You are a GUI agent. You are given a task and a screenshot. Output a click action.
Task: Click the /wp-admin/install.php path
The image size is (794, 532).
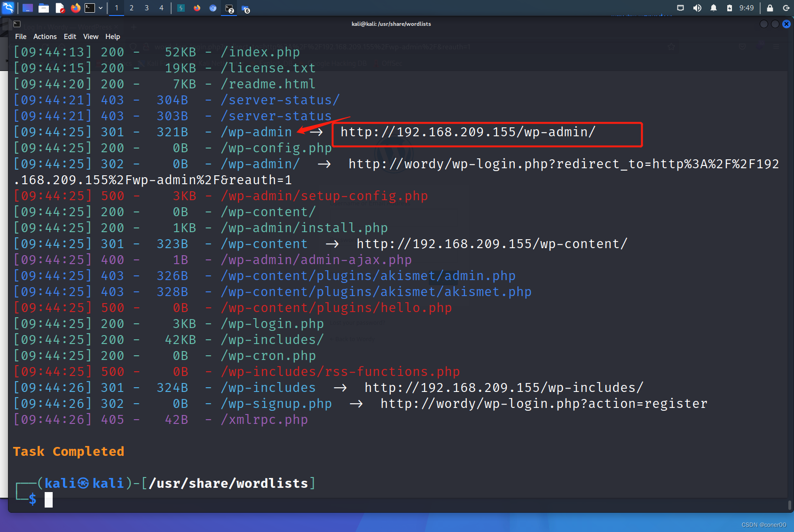(304, 228)
